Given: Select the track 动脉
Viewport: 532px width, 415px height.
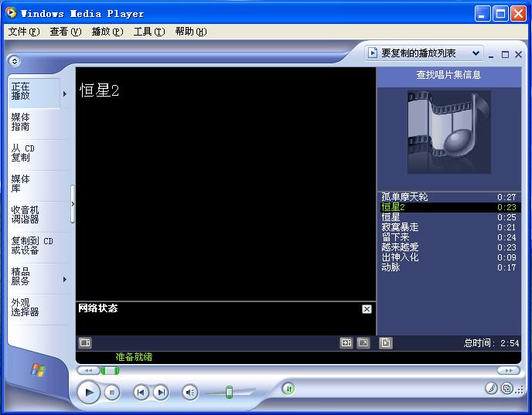Looking at the screenshot, I should point(449,267).
